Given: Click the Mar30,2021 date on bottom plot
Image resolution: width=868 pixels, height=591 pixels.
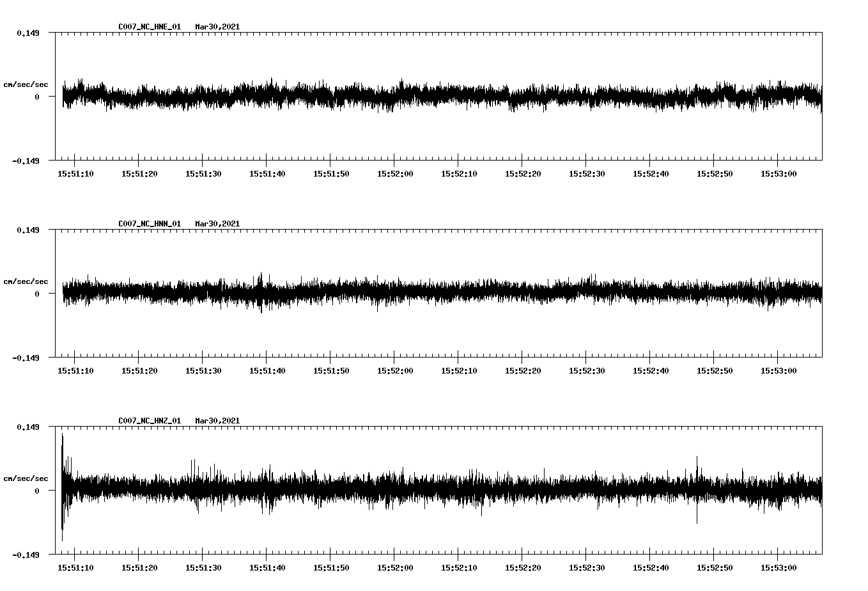Looking at the screenshot, I should pos(218,420).
